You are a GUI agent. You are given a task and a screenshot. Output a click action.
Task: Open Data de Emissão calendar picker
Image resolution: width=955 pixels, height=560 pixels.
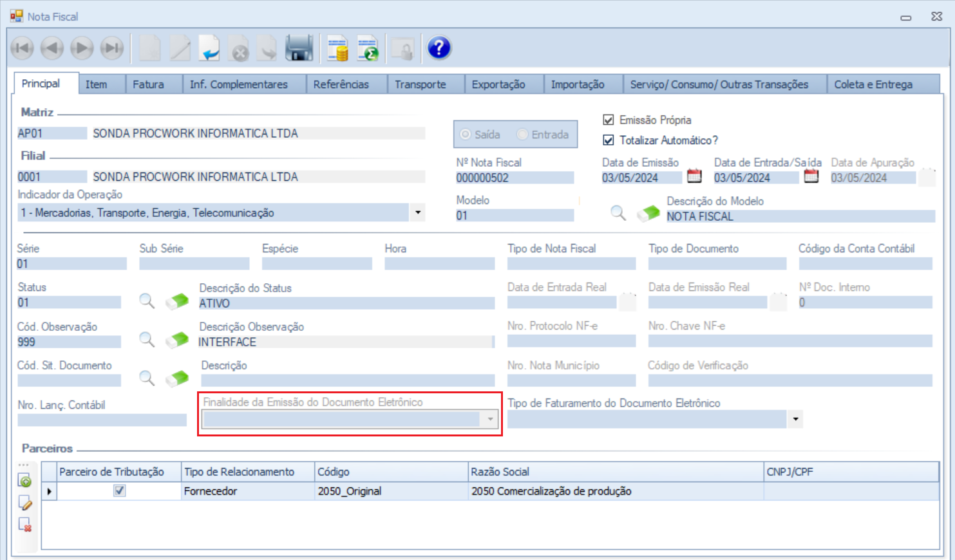click(x=694, y=176)
